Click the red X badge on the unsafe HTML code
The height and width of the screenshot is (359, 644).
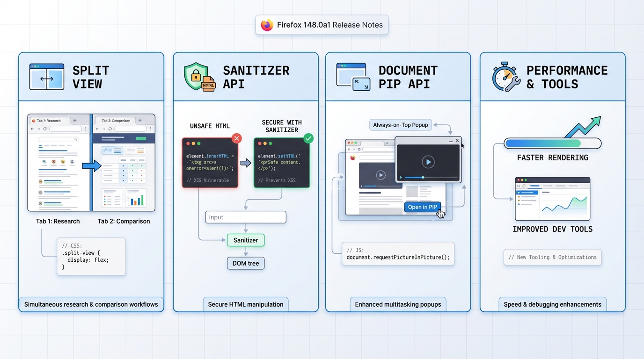[237, 138]
